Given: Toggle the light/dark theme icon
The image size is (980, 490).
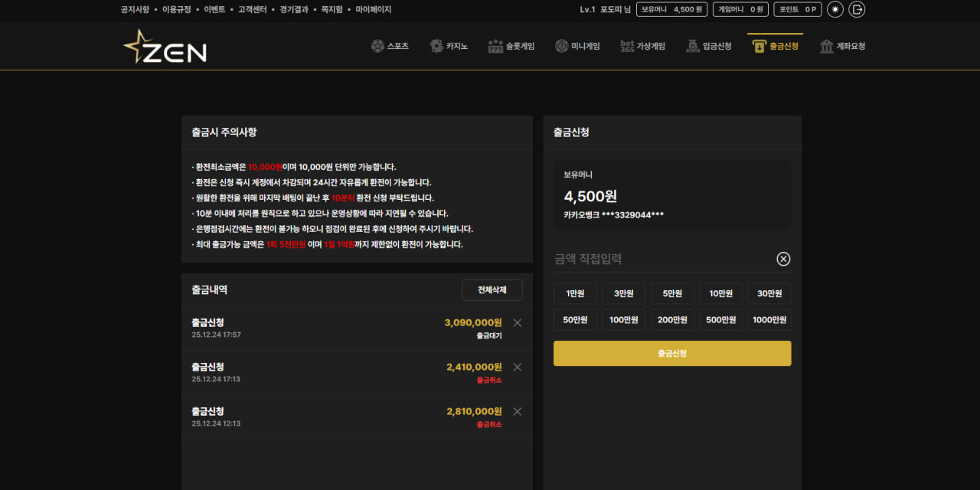Looking at the screenshot, I should pos(835,9).
